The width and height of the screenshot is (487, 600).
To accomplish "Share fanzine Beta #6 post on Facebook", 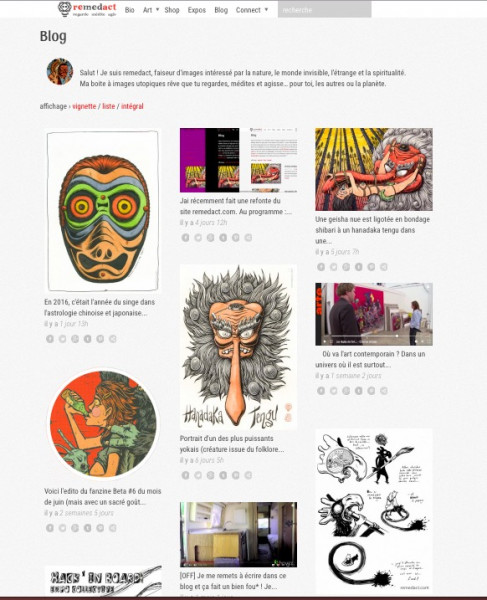I will pyautogui.click(x=50, y=528).
